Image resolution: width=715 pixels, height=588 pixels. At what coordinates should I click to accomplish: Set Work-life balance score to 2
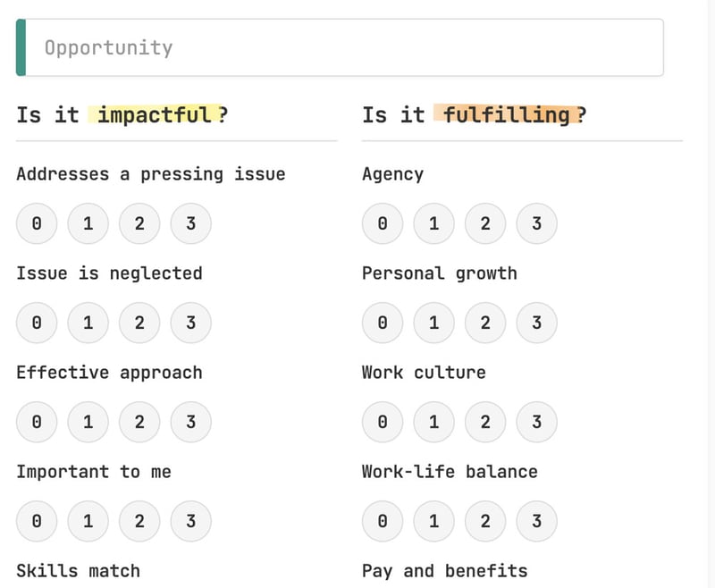485,521
